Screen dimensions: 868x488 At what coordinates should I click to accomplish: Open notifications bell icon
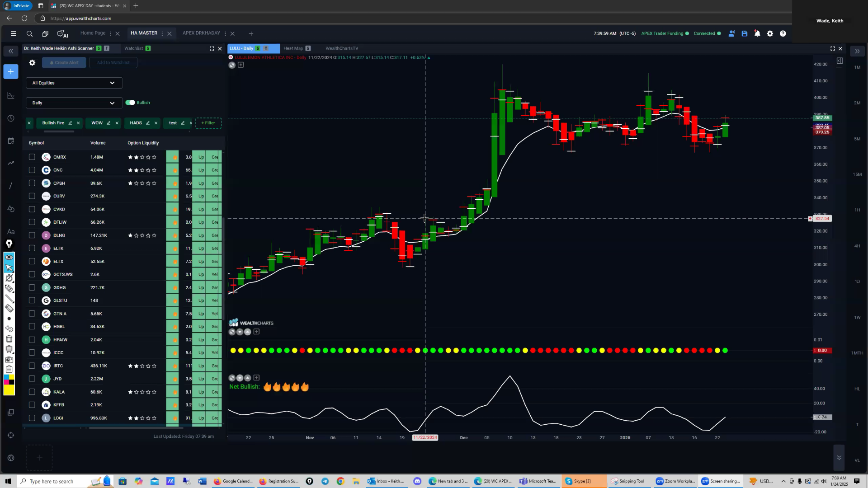757,33
